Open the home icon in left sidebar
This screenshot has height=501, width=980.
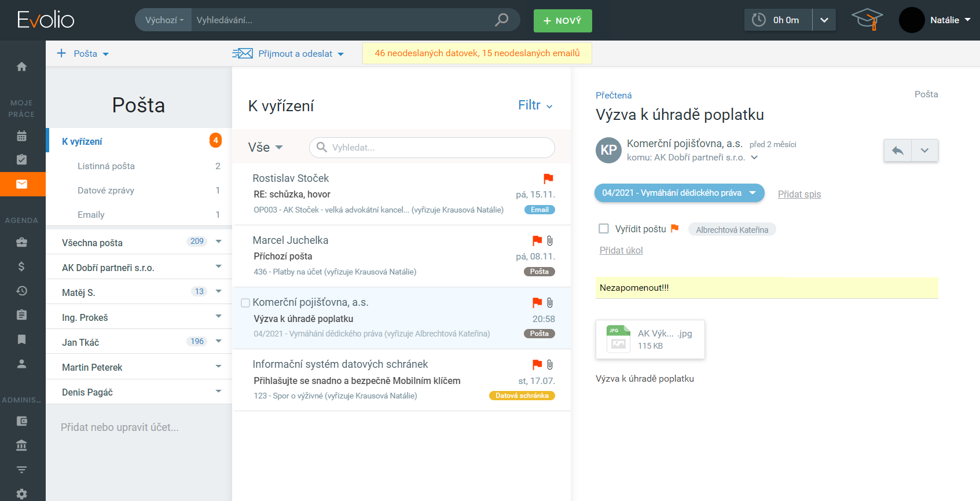21,67
